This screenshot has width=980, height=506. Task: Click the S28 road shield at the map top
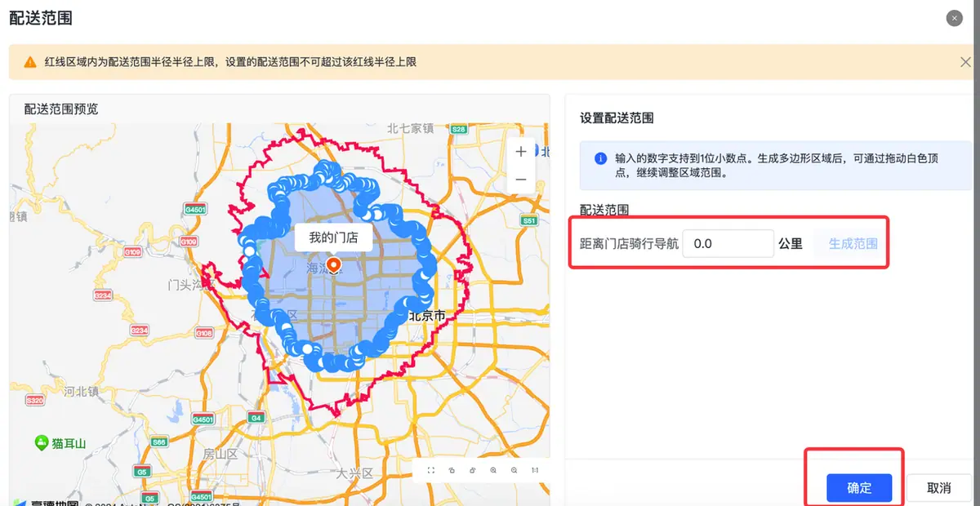pos(459,130)
